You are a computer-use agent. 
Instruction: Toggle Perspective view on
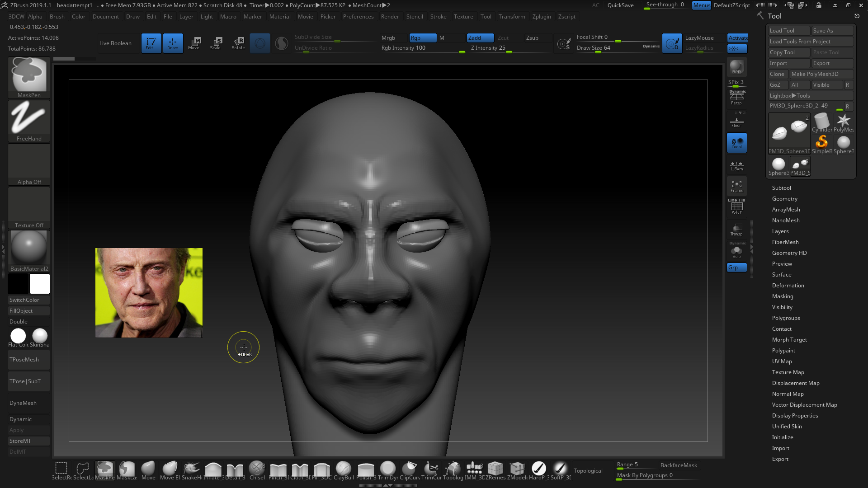tap(736, 98)
